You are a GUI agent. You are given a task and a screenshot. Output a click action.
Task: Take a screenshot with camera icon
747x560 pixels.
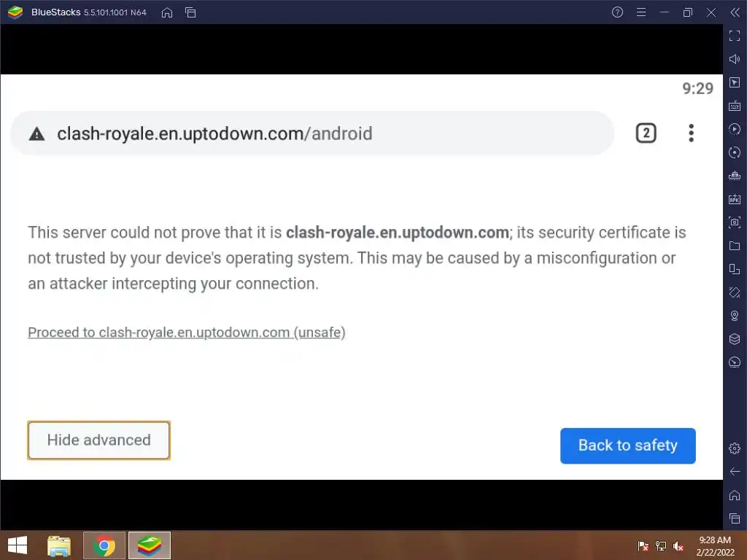(734, 222)
